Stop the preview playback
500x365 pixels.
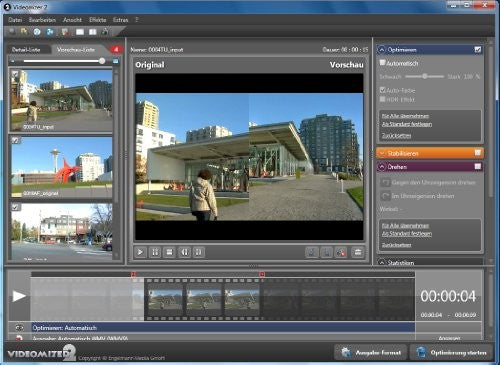[169, 252]
